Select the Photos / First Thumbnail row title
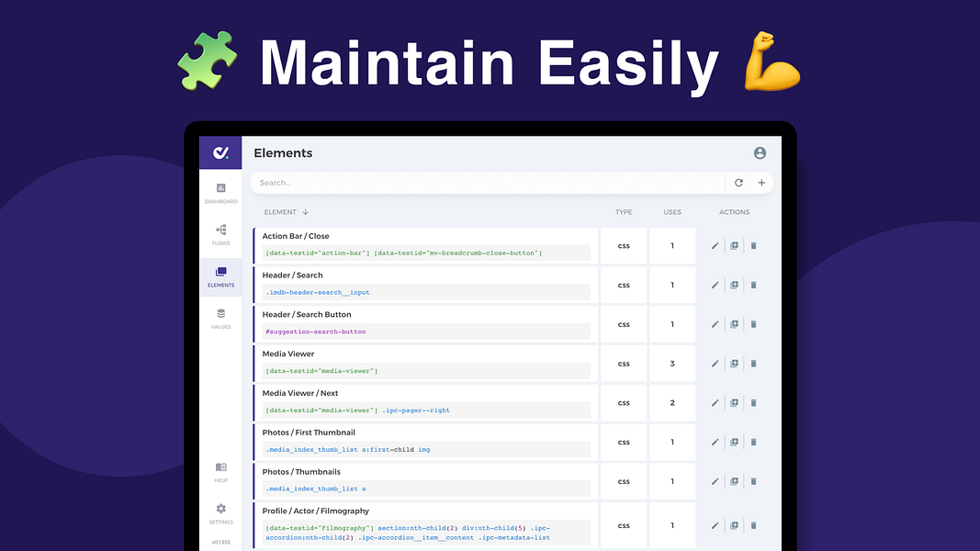980x551 pixels. click(309, 433)
